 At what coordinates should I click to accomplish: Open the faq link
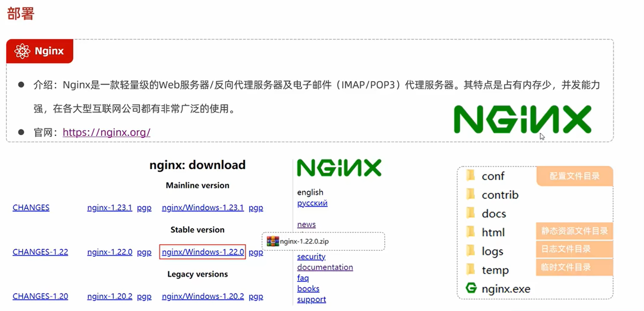(x=303, y=278)
